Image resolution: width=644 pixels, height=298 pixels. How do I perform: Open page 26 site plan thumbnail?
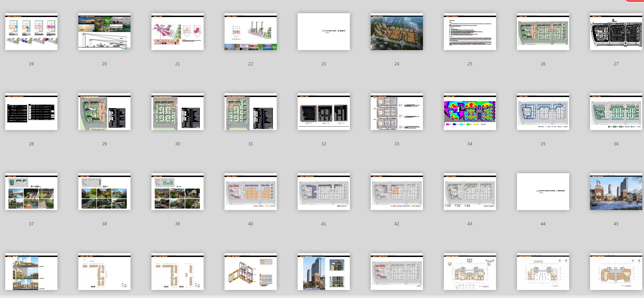pyautogui.click(x=543, y=32)
